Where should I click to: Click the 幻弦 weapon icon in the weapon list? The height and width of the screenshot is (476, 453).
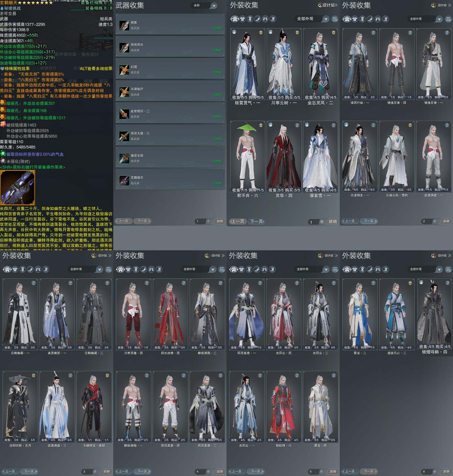tap(124, 70)
